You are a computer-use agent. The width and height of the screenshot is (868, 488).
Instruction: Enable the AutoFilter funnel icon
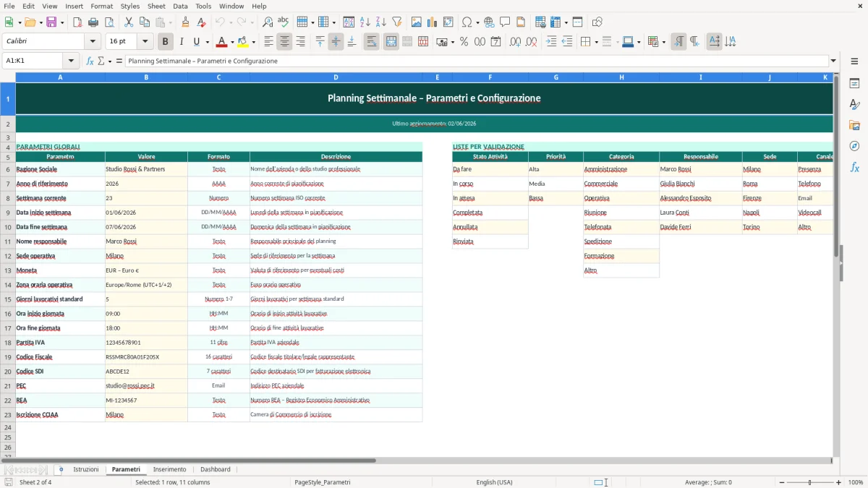(396, 22)
